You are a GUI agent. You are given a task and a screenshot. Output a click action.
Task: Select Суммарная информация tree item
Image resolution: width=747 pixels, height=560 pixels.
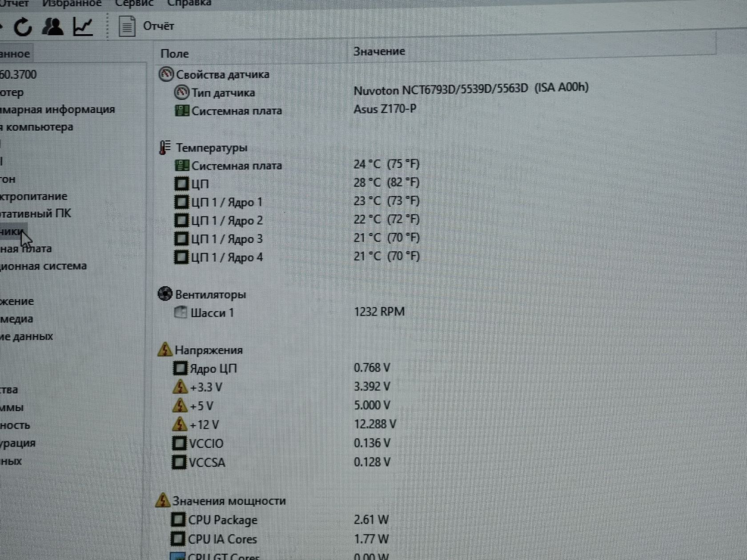point(57,109)
